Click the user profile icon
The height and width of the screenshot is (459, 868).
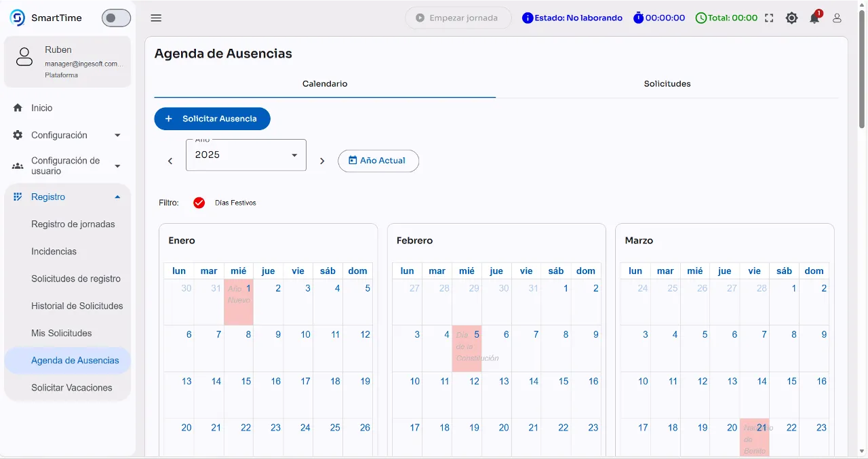[837, 18]
